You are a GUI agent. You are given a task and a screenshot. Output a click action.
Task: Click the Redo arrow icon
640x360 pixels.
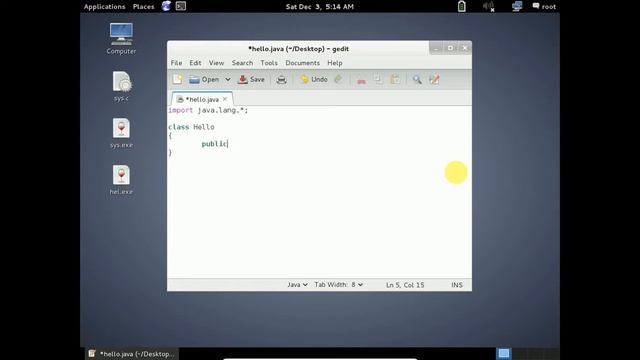[338, 80]
